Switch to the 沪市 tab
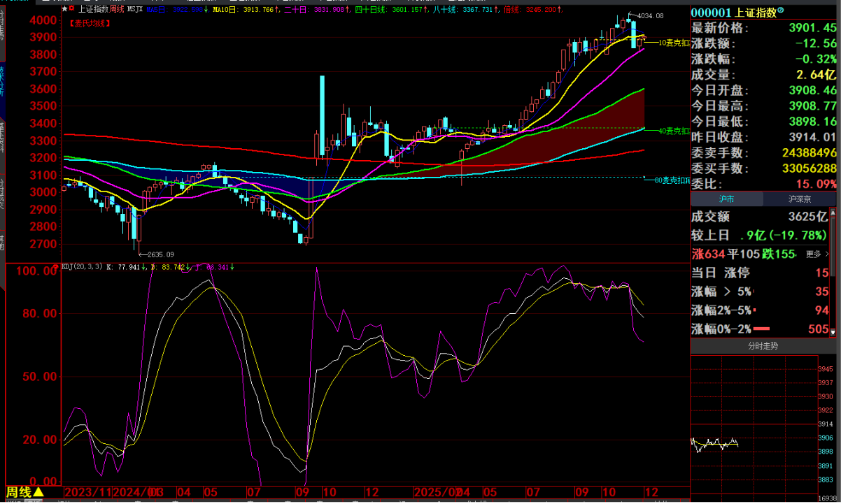 (726, 199)
